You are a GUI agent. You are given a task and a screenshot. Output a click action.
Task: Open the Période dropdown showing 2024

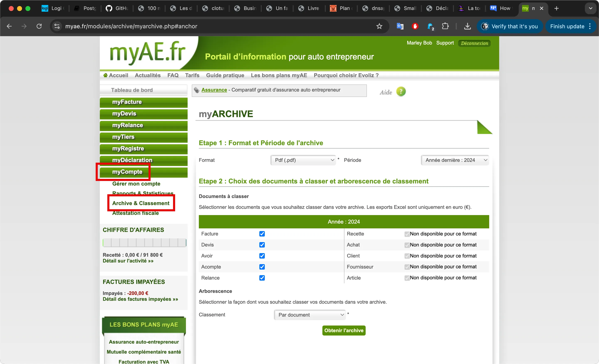[x=455, y=160]
